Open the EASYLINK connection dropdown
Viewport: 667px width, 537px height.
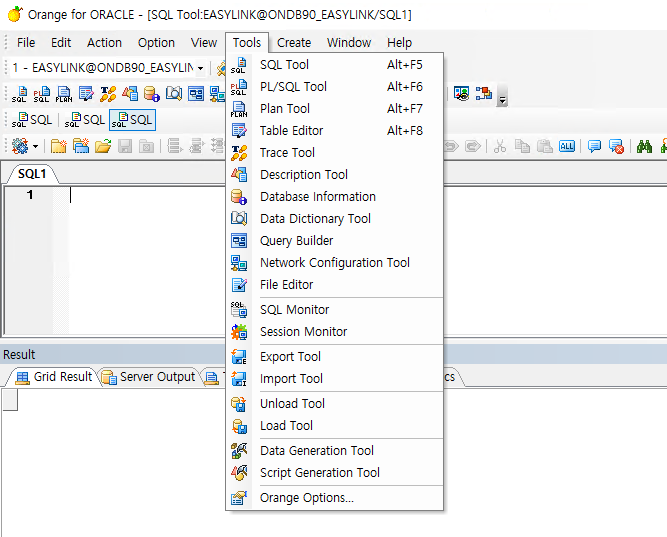[200, 68]
